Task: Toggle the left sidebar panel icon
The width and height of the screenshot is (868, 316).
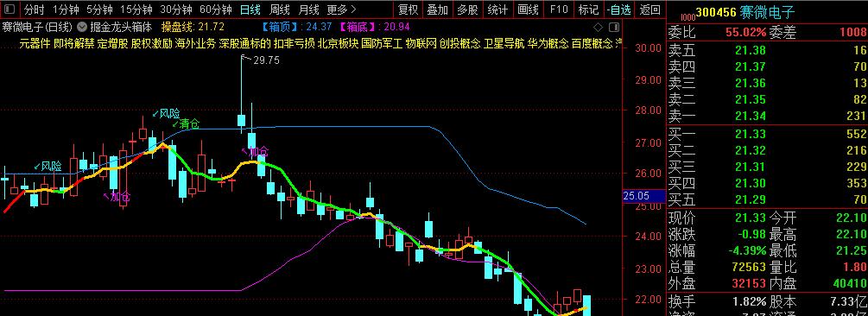Action: (x=10, y=9)
